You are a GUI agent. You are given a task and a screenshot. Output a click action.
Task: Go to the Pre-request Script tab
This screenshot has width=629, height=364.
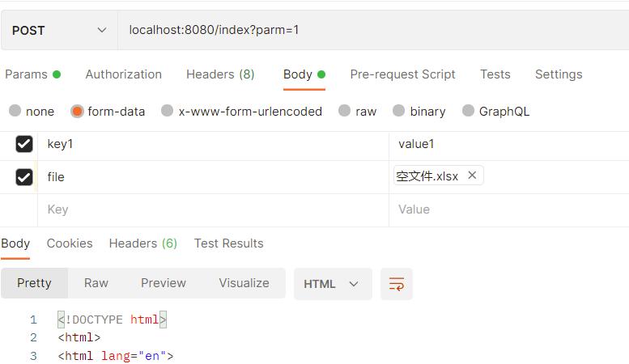[x=402, y=74]
